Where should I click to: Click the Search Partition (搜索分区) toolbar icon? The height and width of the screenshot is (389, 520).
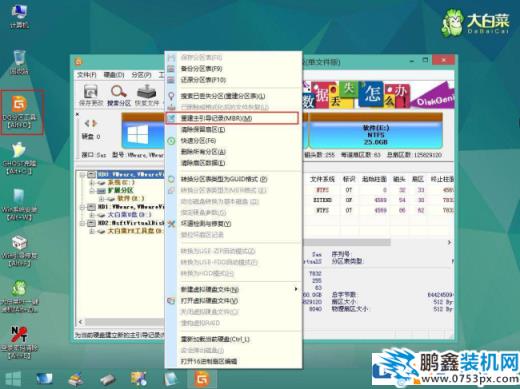click(119, 95)
